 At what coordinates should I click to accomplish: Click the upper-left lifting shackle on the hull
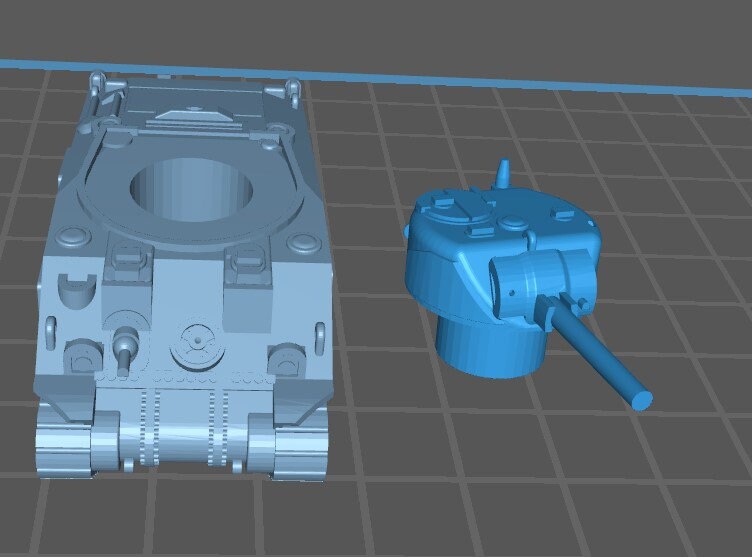pyautogui.click(x=96, y=83)
